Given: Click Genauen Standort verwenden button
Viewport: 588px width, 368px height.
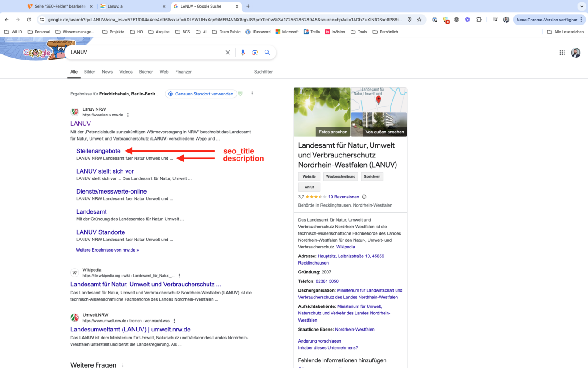Looking at the screenshot, I should (200, 94).
